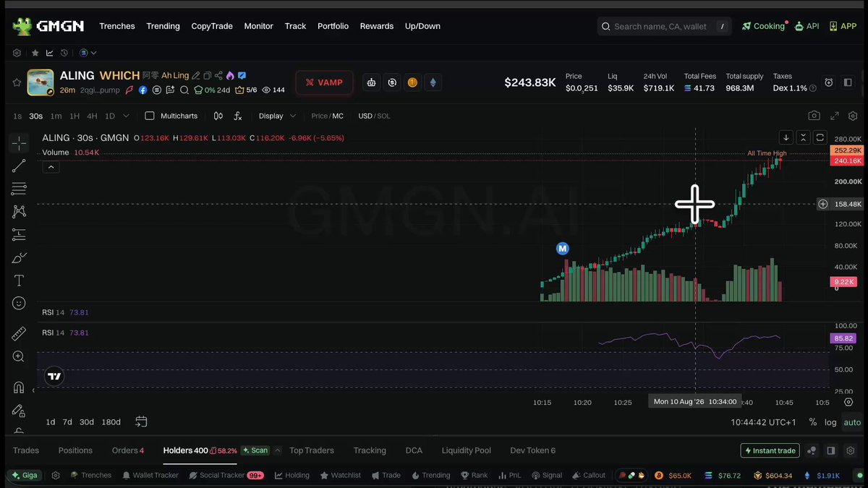The width and height of the screenshot is (868, 488).
Task: Click the chart icon in the top small toolbar
Action: tap(49, 53)
